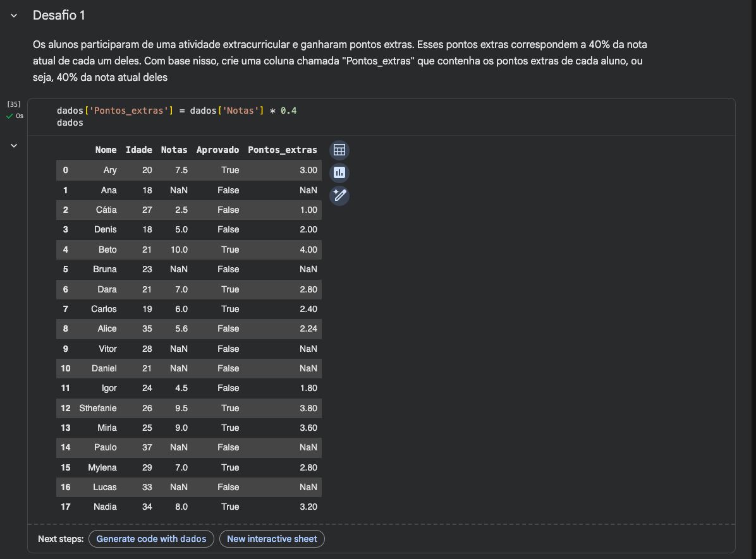Viewport: 756px width, 559px height.
Task: Click the Nome column header
Action: [106, 150]
